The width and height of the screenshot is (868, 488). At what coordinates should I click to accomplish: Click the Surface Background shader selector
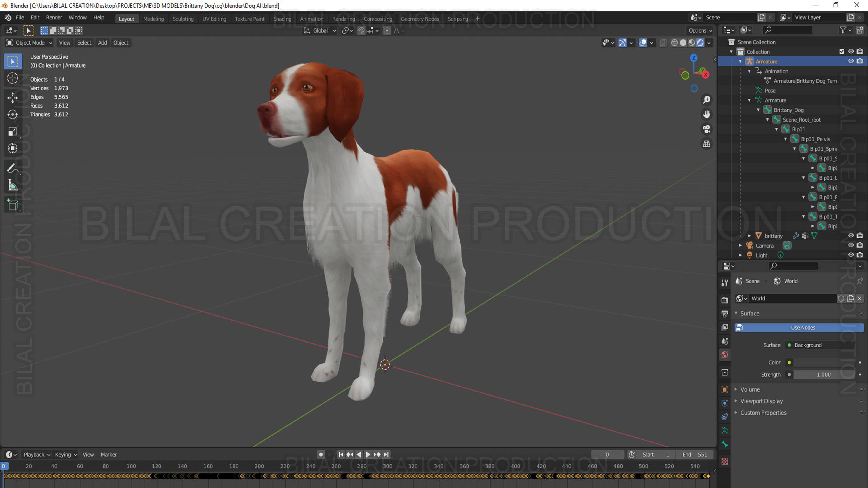tap(819, 345)
